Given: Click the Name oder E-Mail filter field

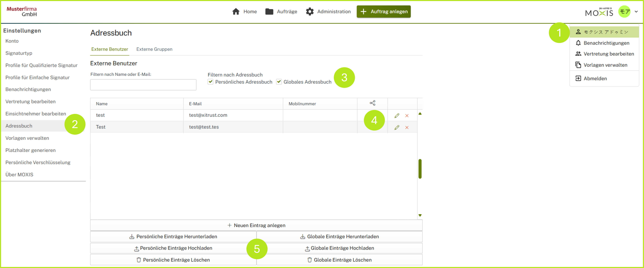Looking at the screenshot, I should click(x=143, y=85).
